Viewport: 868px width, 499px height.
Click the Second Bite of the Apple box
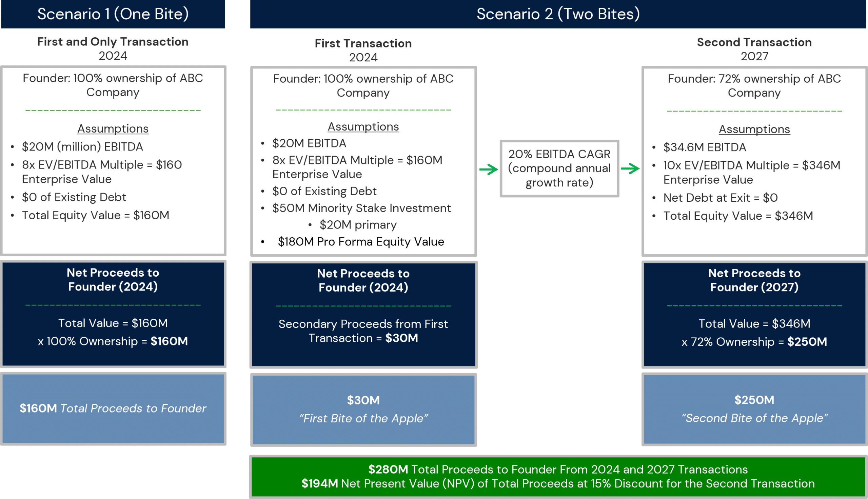pos(754,409)
